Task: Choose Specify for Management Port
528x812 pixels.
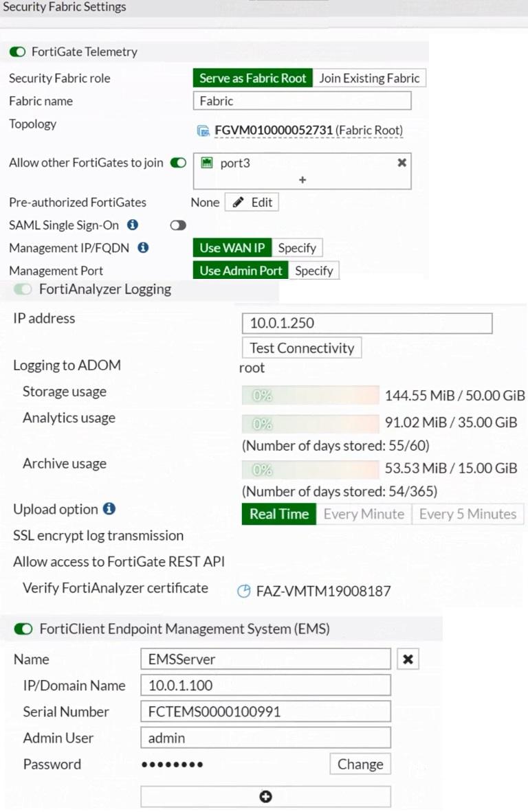Action: point(314,271)
